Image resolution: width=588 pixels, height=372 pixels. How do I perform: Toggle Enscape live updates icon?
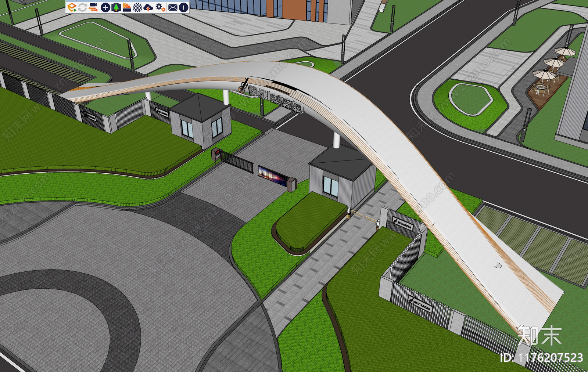[82, 7]
